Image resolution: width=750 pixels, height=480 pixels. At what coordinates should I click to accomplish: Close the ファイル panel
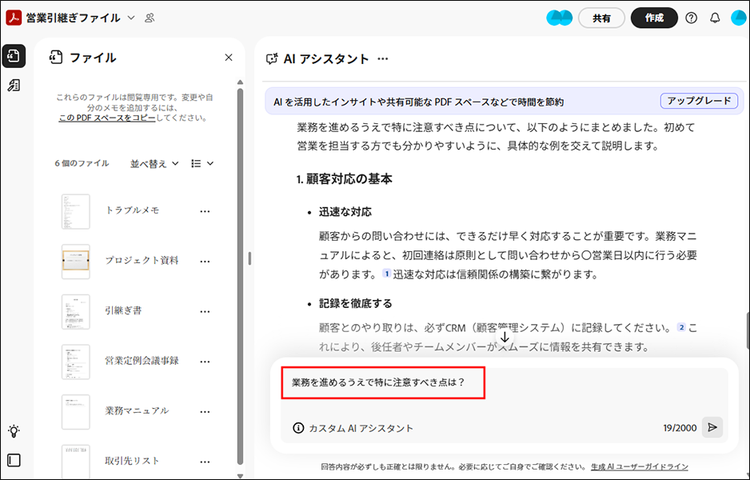[x=228, y=58]
